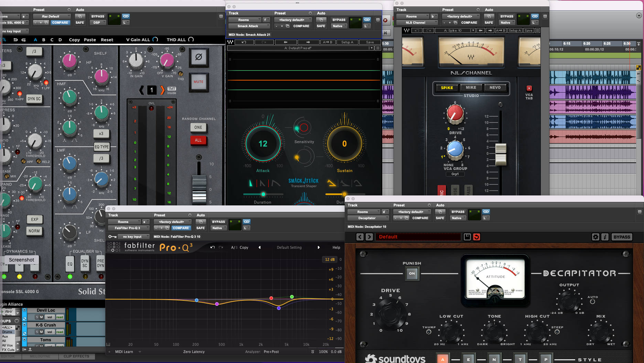Screen dimensions: 644x363
Task: Open Decapitator plugin selector dropdown
Action: pos(368,218)
